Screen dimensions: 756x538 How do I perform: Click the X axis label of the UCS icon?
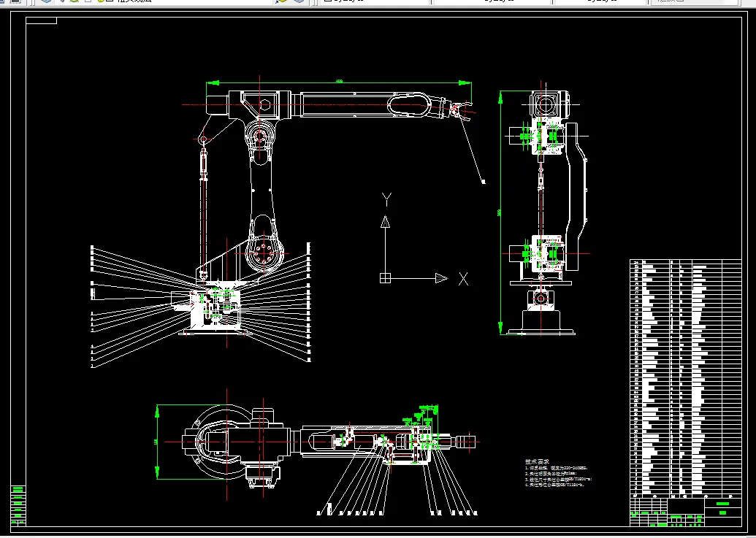pyautogui.click(x=463, y=278)
